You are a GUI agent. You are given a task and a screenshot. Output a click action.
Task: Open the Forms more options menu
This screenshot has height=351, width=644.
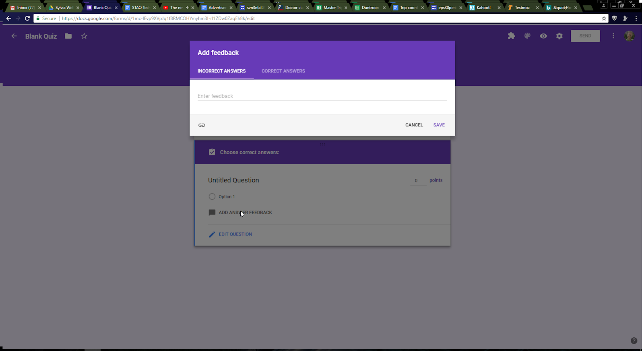click(x=613, y=36)
